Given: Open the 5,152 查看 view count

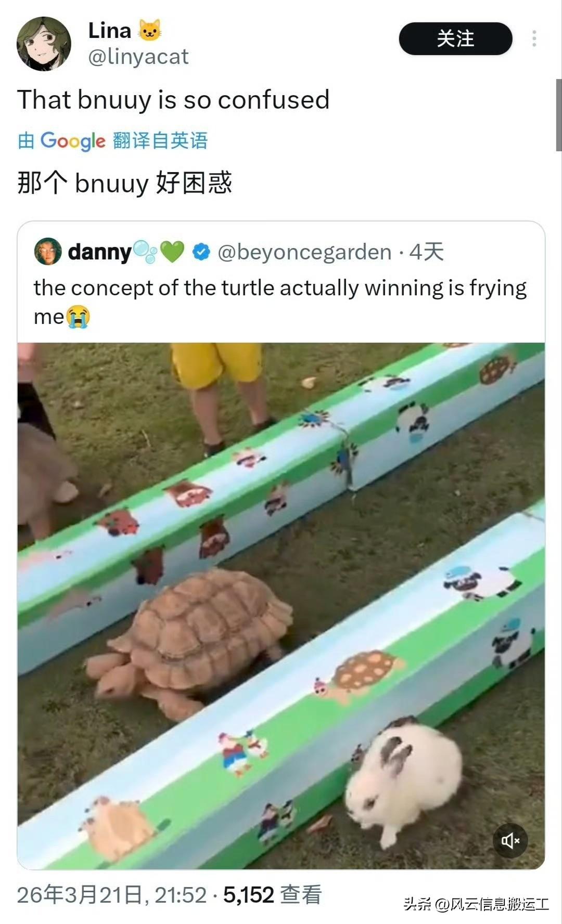Looking at the screenshot, I should click(273, 895).
